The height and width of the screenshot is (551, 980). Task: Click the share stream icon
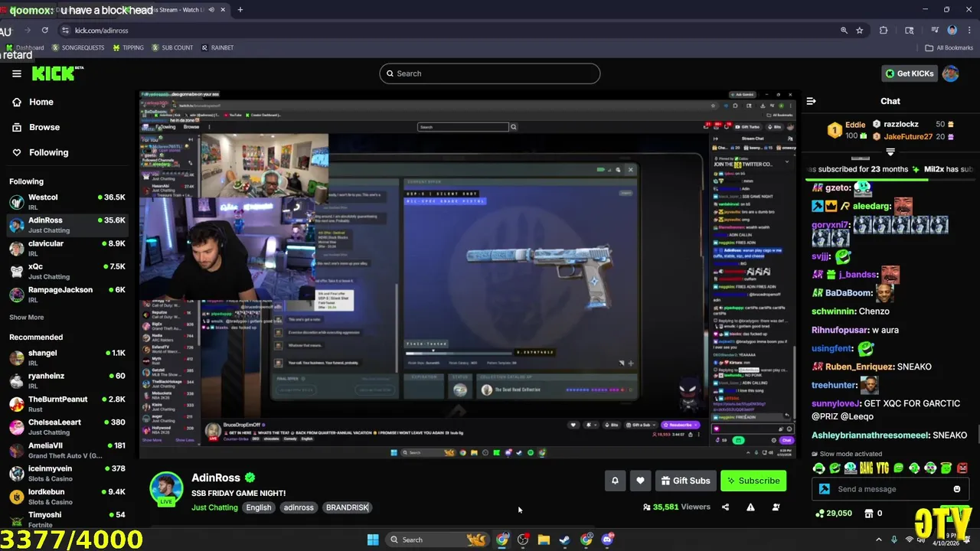point(725,507)
